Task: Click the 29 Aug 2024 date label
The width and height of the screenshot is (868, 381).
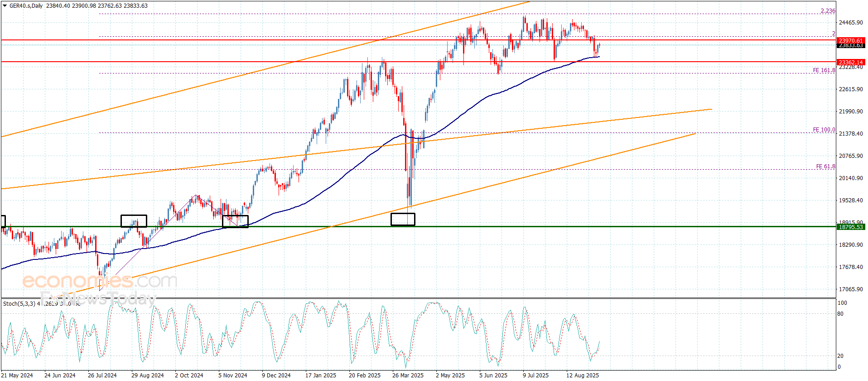Action: point(147,375)
